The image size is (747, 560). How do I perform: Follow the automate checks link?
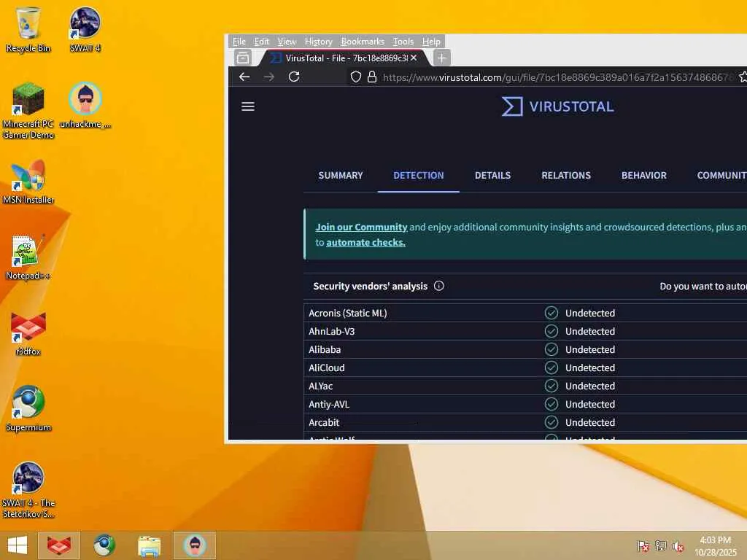point(365,242)
